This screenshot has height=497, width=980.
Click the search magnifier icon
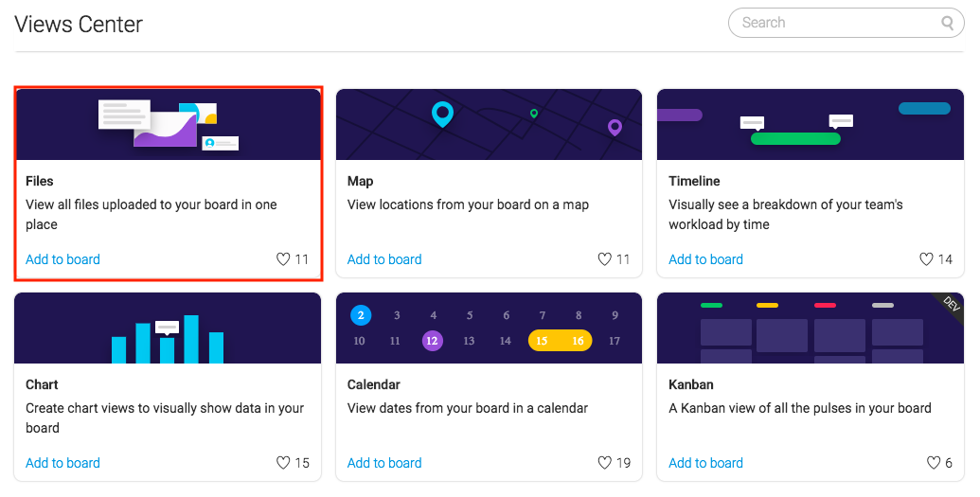pos(948,23)
